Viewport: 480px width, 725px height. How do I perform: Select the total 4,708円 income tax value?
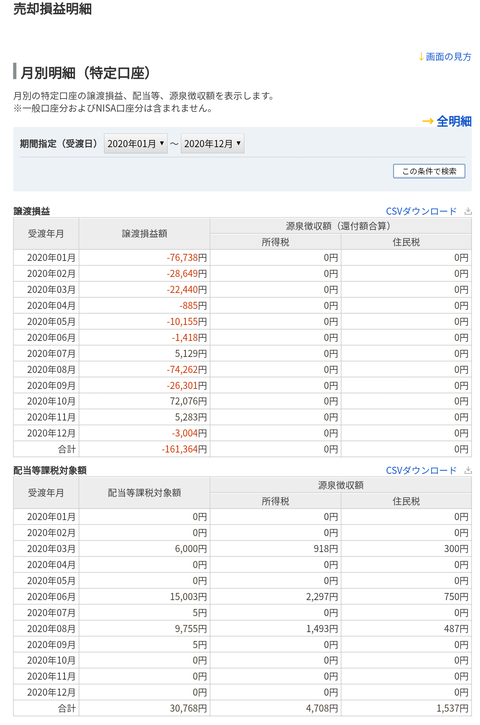pyautogui.click(x=322, y=708)
